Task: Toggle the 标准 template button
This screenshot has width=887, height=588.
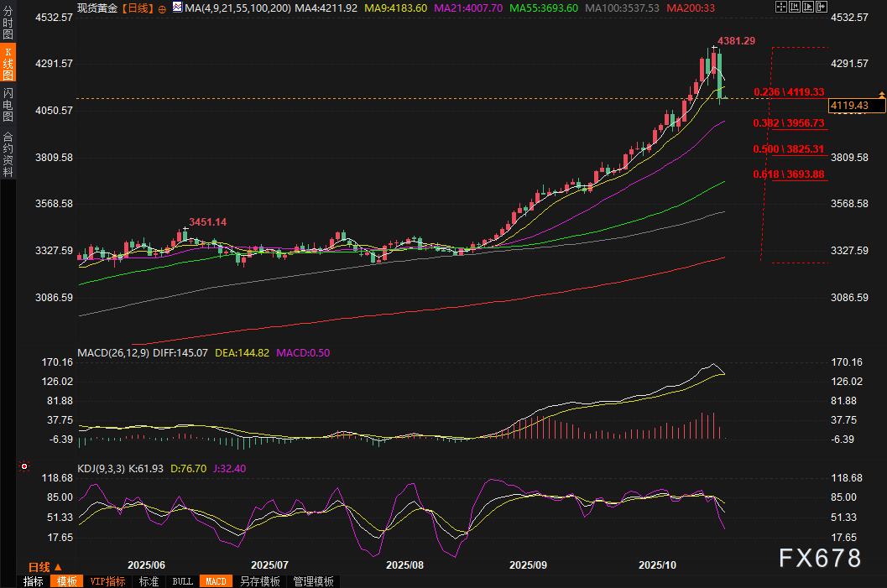Action: point(149,581)
